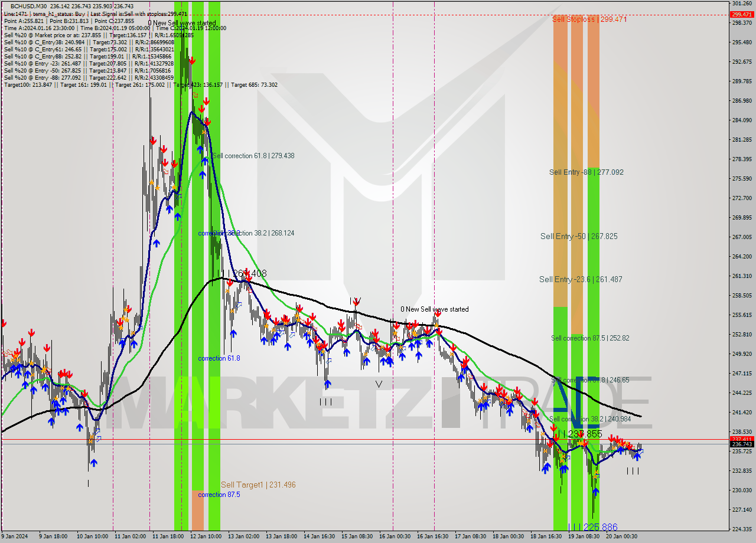Select the 'Sell correction 61.8 | 246.65' label
The height and width of the screenshot is (543, 756).
point(590,380)
